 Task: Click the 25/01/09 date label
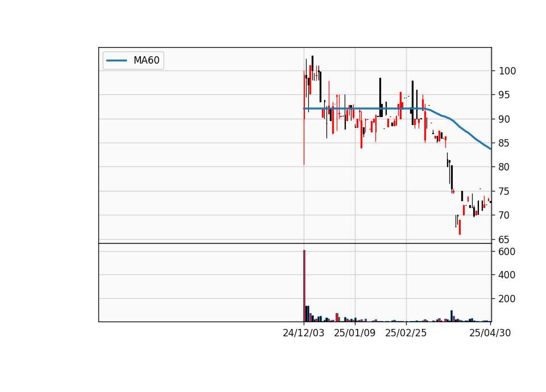click(x=355, y=333)
